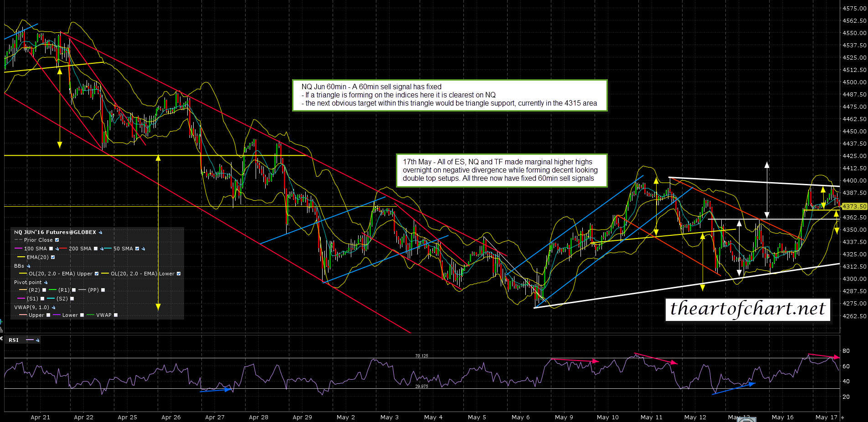The width and height of the screenshot is (868, 422).
Task: Enable the 100 SMA checkbox
Action: click(51, 249)
